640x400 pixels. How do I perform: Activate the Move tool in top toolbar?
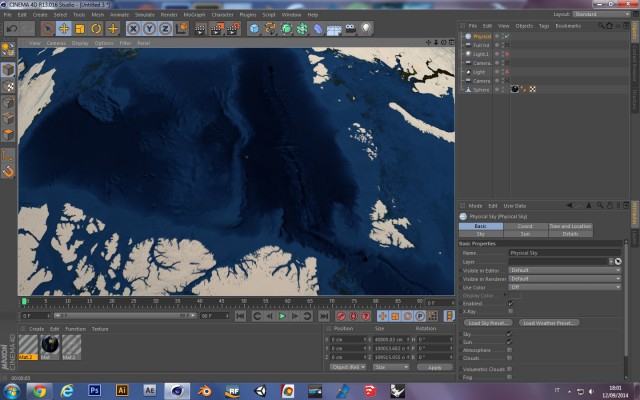[x=64, y=29]
